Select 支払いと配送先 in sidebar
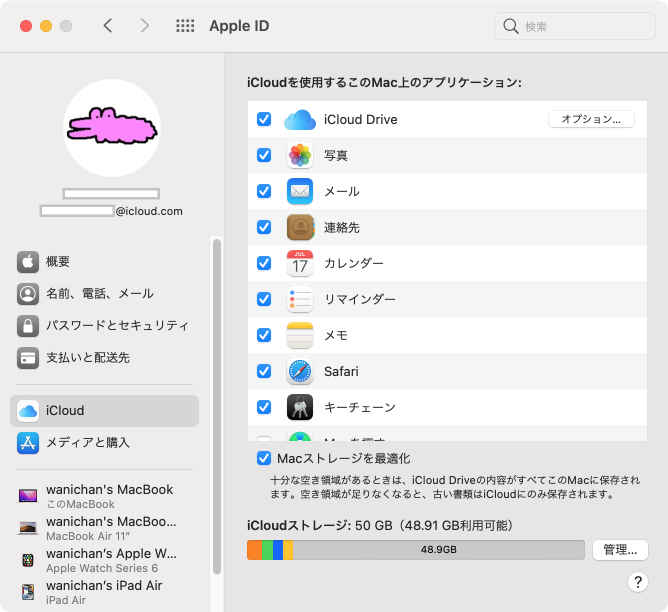Screen dimensions: 668x612 click(104, 358)
